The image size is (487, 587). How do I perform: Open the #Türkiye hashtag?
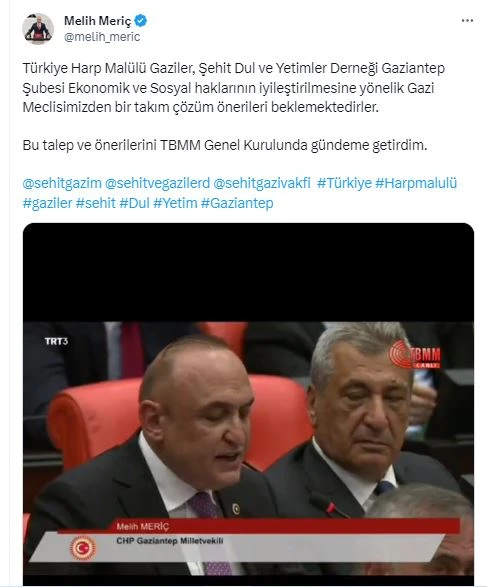pyautogui.click(x=344, y=183)
